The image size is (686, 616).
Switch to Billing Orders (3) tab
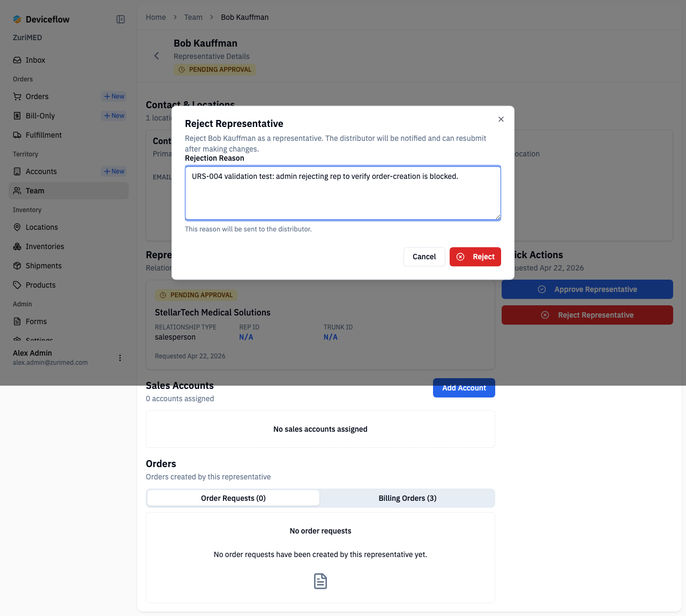(407, 498)
